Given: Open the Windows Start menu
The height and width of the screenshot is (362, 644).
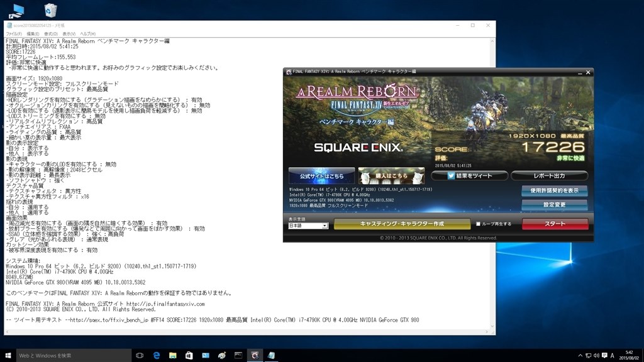Looking at the screenshot, I should click(8, 356).
